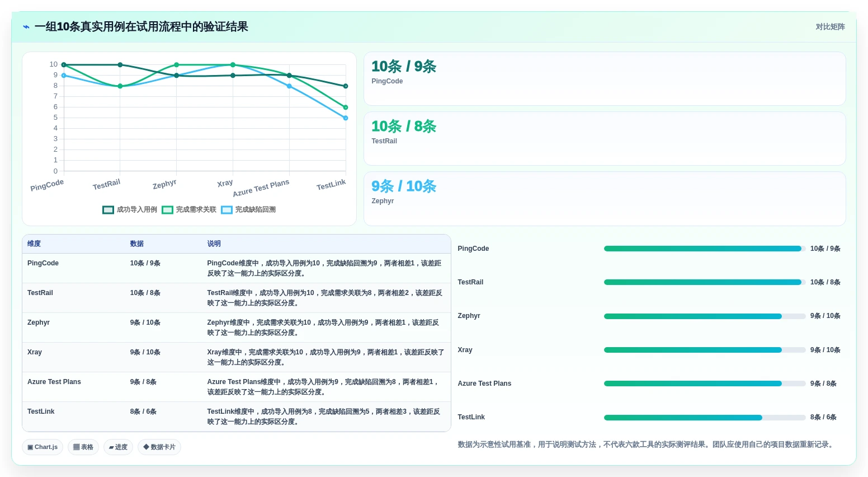This screenshot has height=477, width=868.
Task: Click the TestLink progress bar
Action: (705, 417)
